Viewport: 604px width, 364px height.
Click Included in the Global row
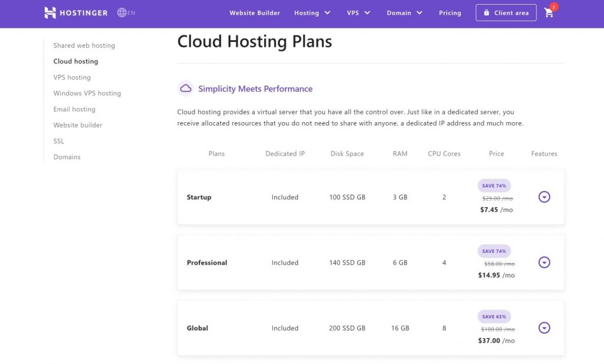pos(285,328)
